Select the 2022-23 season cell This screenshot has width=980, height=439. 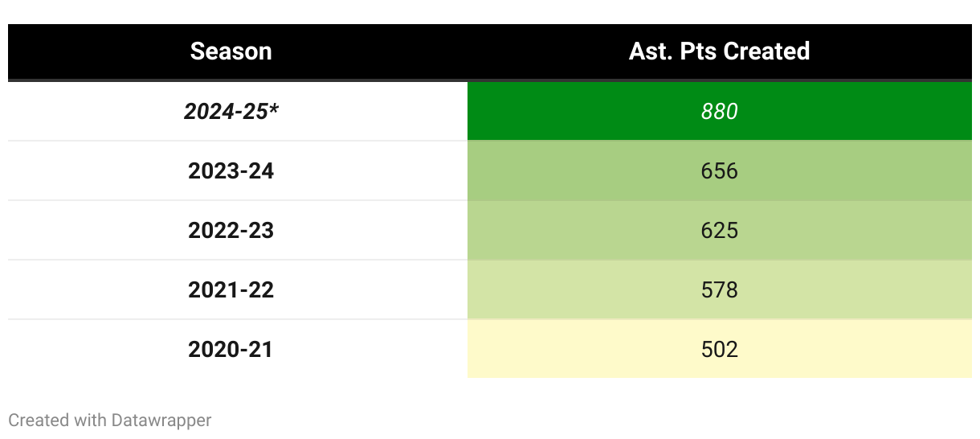coord(231,230)
